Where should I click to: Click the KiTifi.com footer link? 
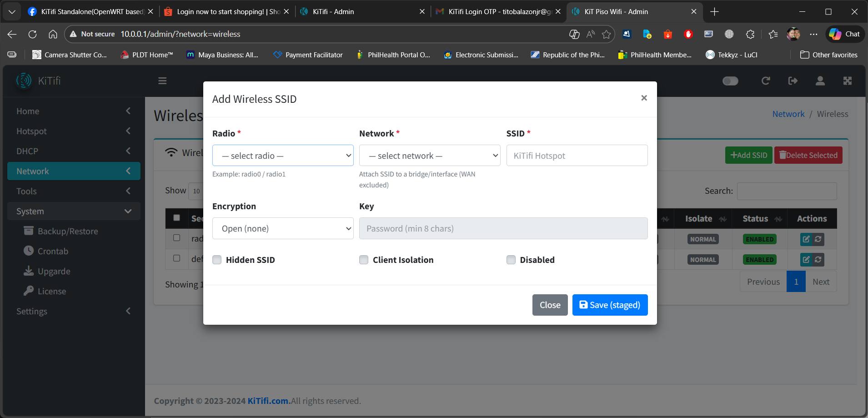268,401
